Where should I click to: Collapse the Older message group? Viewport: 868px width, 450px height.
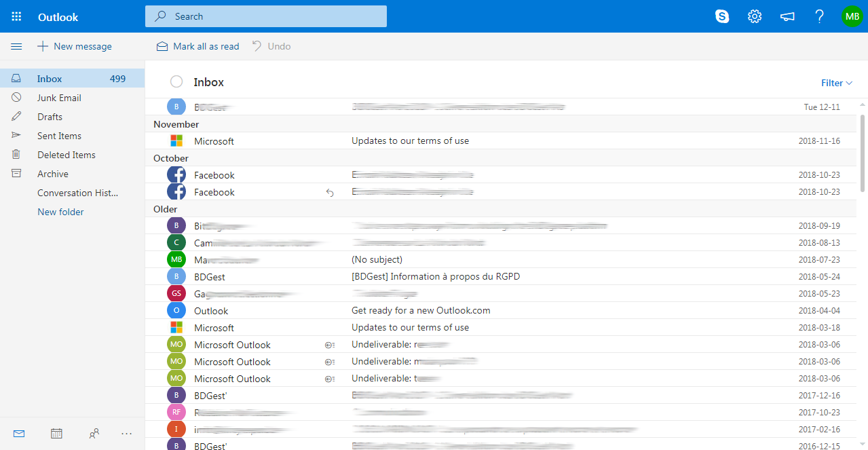pyautogui.click(x=165, y=209)
